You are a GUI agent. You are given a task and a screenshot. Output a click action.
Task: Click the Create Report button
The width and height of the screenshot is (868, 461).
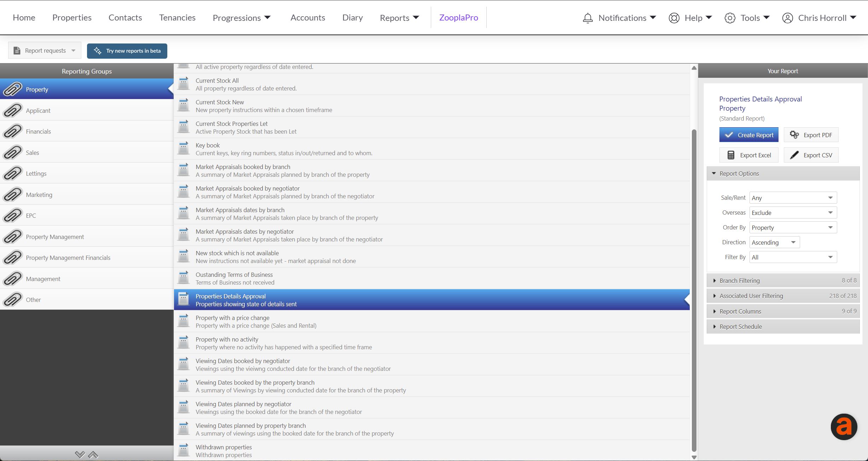pyautogui.click(x=749, y=135)
